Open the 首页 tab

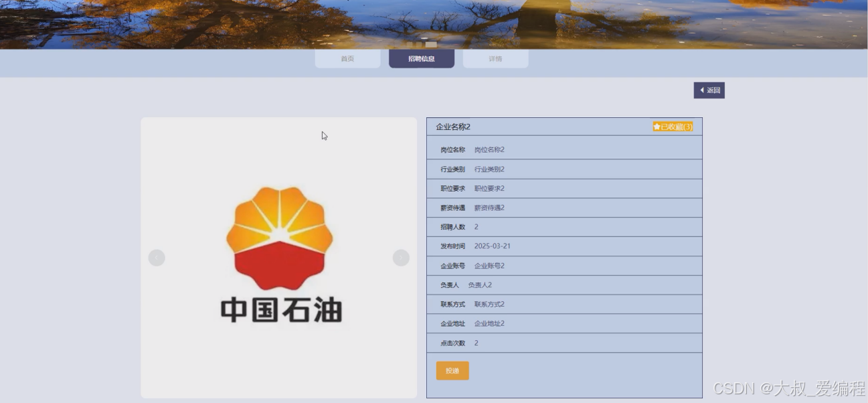[347, 59]
